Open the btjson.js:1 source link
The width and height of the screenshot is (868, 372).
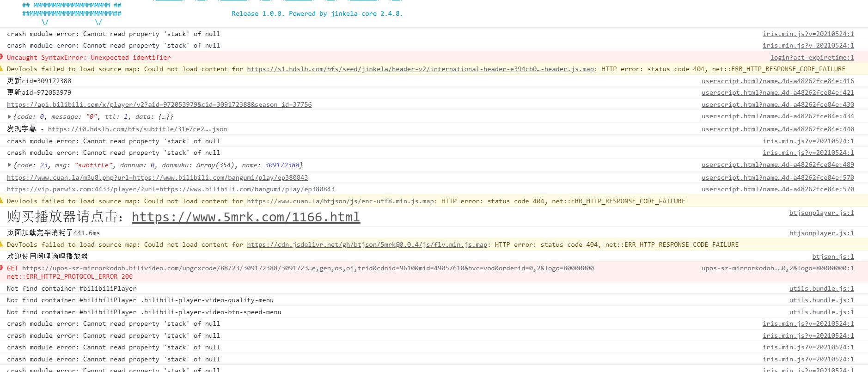coord(833,256)
